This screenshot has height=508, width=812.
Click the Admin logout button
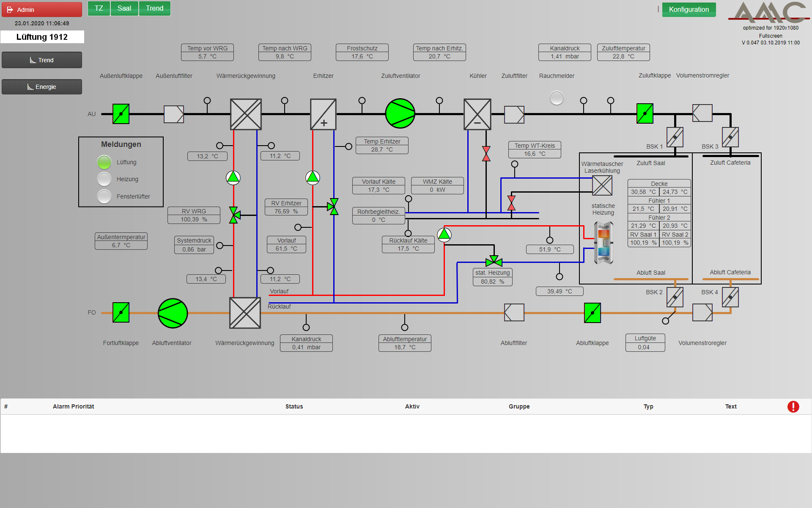(x=42, y=9)
